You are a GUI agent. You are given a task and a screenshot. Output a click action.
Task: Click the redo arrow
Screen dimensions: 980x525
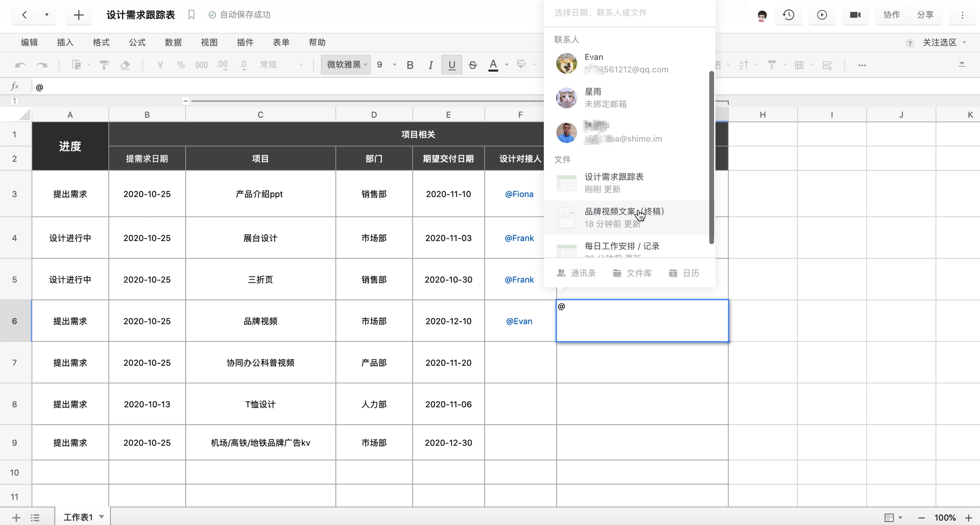pyautogui.click(x=42, y=65)
